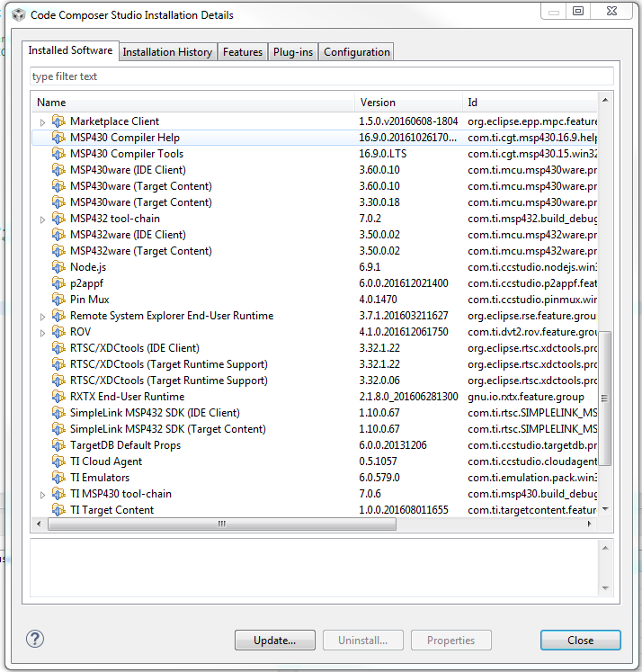Click the MSP430ware (IDE Client) feature icon
This screenshot has width=642, height=672.
tap(58, 170)
